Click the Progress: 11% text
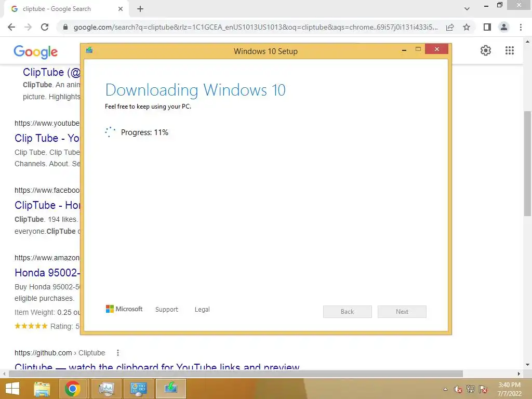This screenshot has height=399, width=532. [x=144, y=132]
